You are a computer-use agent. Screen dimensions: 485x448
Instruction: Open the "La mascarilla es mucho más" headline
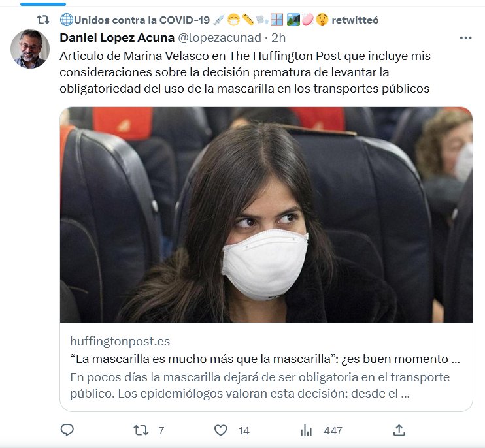[265, 359]
